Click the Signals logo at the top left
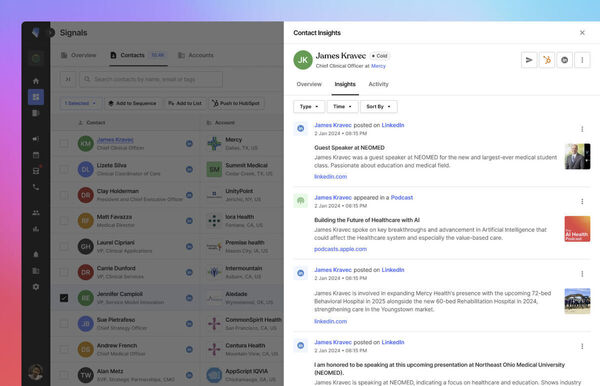600x386 pixels. coord(36,33)
